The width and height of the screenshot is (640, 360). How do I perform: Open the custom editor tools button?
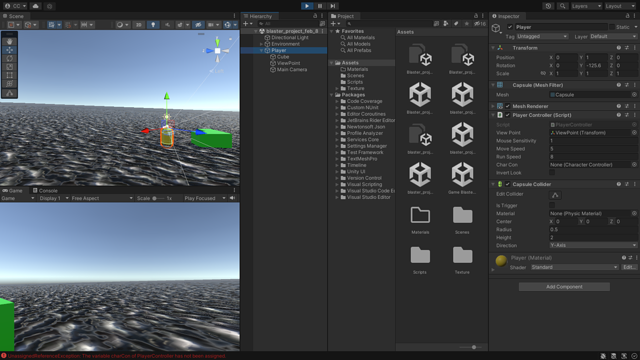(9, 93)
